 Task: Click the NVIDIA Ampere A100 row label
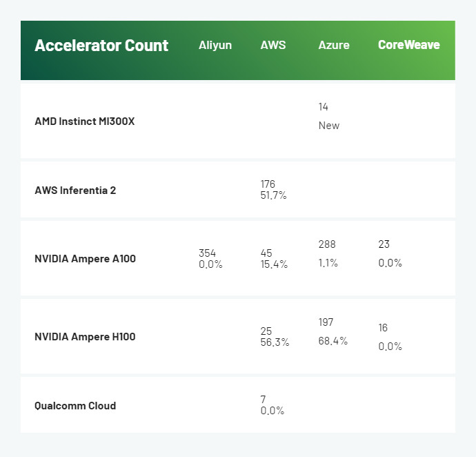[86, 259]
